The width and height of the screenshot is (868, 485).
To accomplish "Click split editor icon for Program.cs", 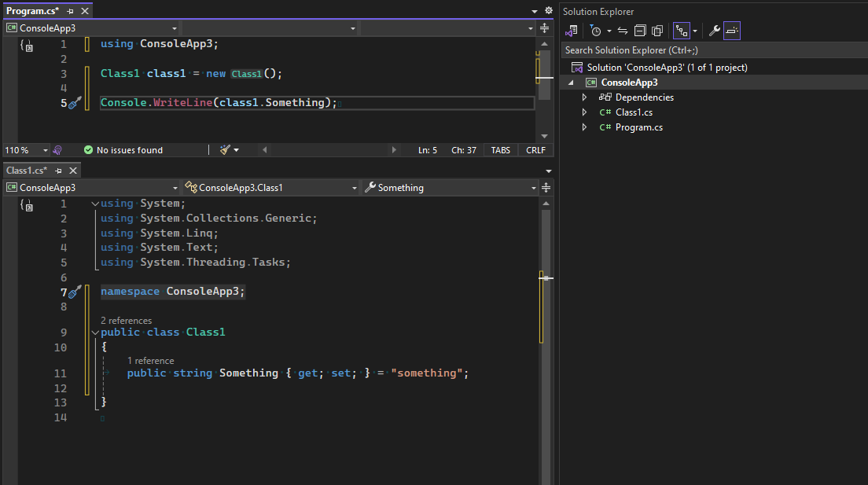I will click(545, 28).
